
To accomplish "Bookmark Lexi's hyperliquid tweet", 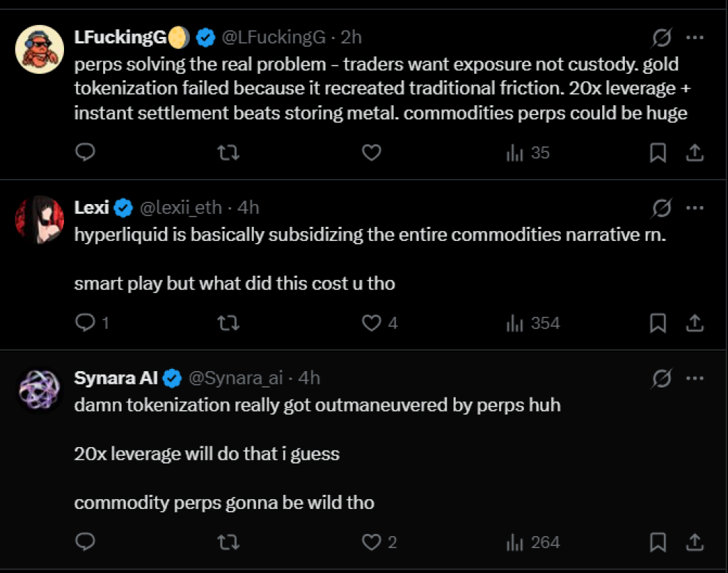I will pos(658,323).
